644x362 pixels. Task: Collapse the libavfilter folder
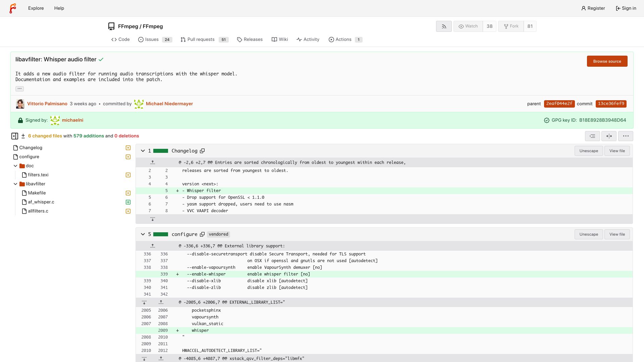tap(15, 184)
